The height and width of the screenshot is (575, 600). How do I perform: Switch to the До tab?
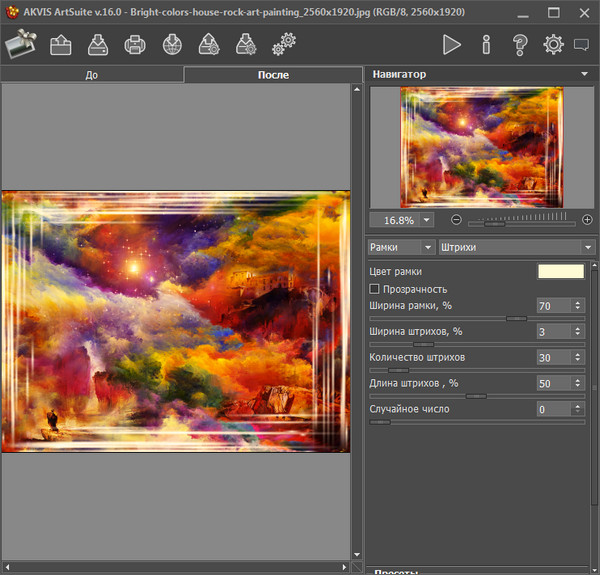click(x=92, y=75)
